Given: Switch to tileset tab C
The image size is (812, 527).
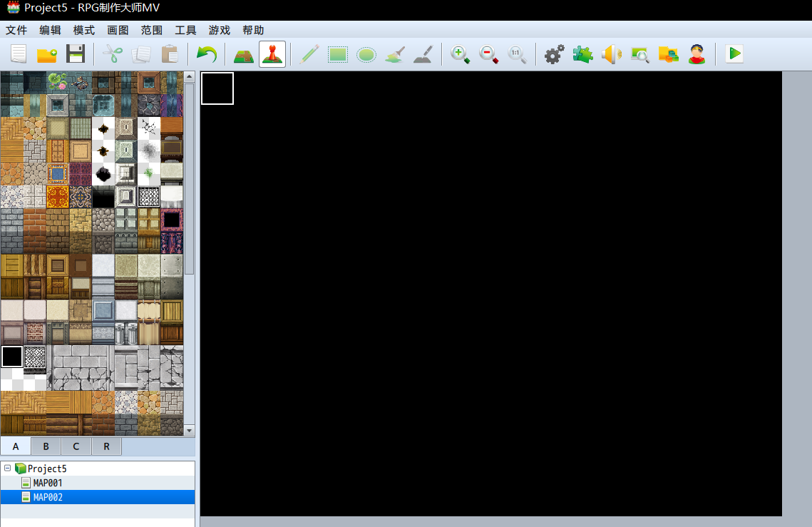Looking at the screenshot, I should (76, 446).
